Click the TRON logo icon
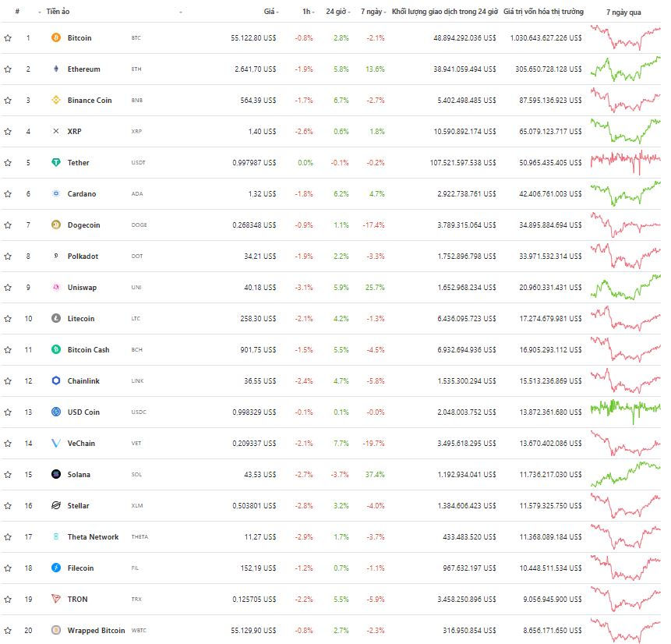This screenshot has height=644, width=671. (56, 599)
